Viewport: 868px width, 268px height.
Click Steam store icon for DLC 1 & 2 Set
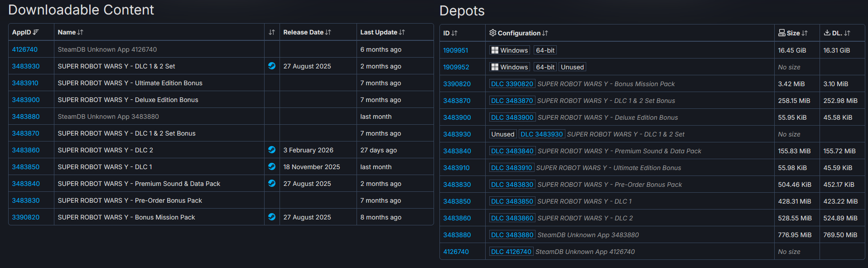pyautogui.click(x=272, y=66)
